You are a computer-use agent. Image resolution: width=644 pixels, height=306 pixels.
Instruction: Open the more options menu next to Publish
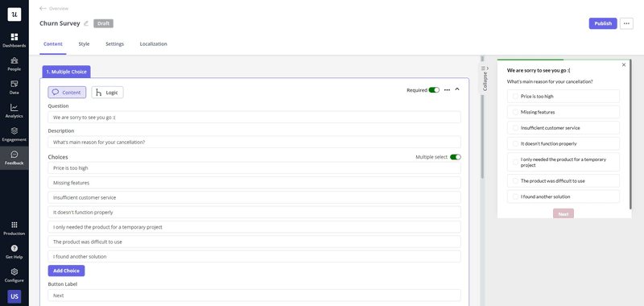click(626, 23)
